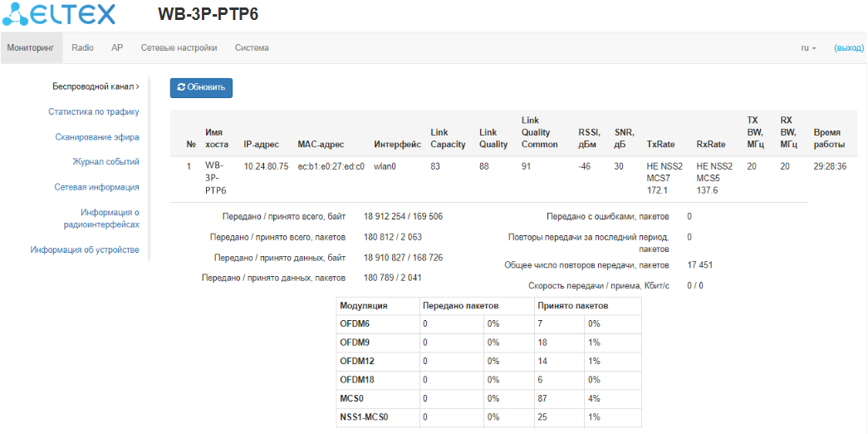Viewport: 868px width, 434px height.
Task: Open Информация о радиоинтерфейсах page
Action: pos(102,219)
